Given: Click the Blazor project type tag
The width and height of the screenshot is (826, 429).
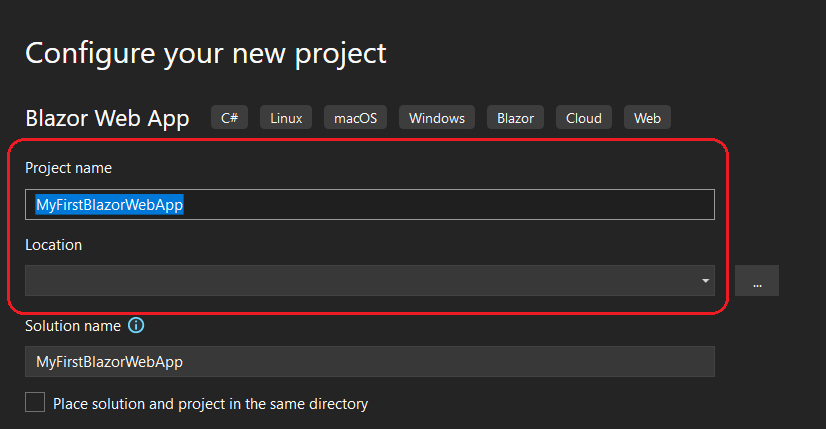Looking at the screenshot, I should [x=514, y=118].
